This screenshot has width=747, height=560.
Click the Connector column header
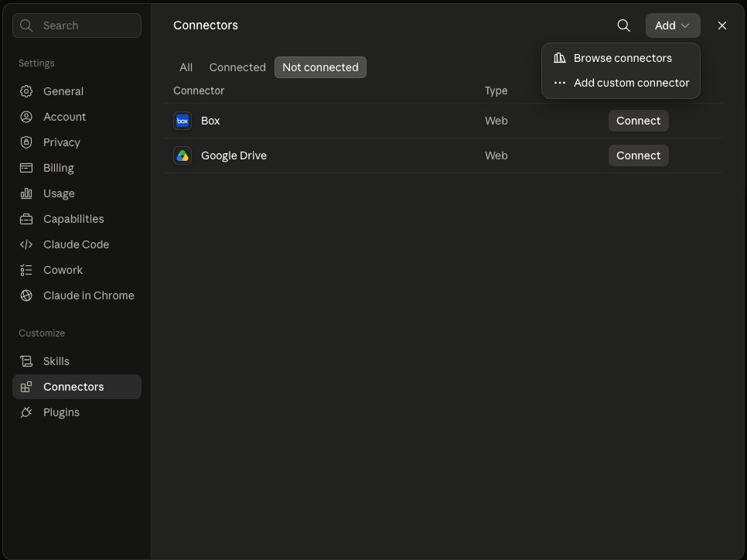[x=199, y=90]
